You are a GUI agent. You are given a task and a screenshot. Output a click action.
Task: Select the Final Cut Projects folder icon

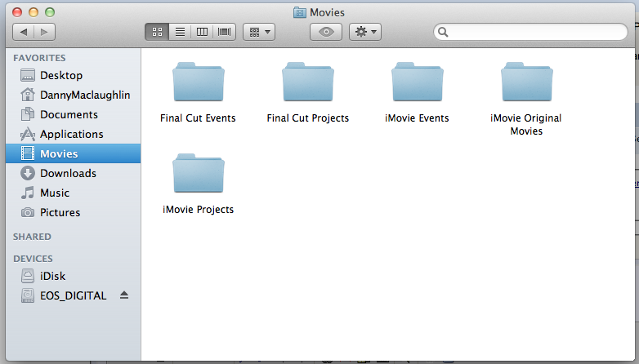coord(308,82)
